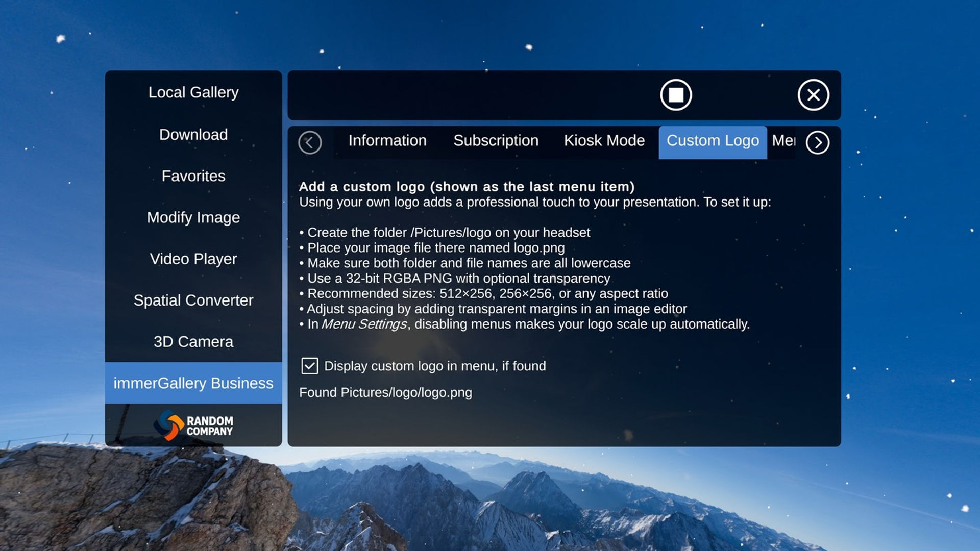Viewport: 980px width, 551px height.
Task: Launch the Video Player section
Action: (x=193, y=259)
